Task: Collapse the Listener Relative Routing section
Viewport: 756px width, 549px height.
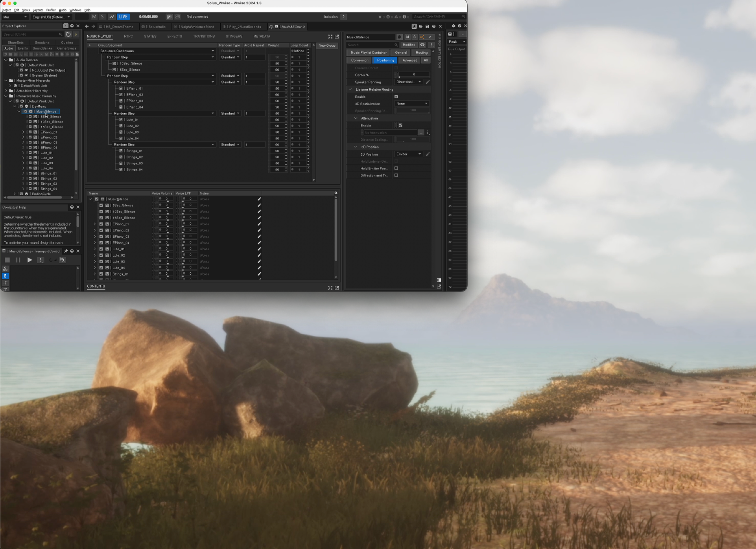Action: point(350,90)
